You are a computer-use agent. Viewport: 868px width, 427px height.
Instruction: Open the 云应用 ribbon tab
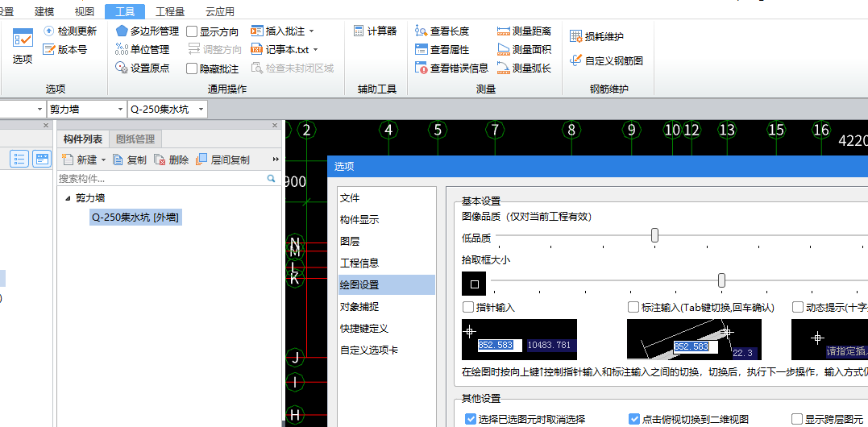click(220, 11)
